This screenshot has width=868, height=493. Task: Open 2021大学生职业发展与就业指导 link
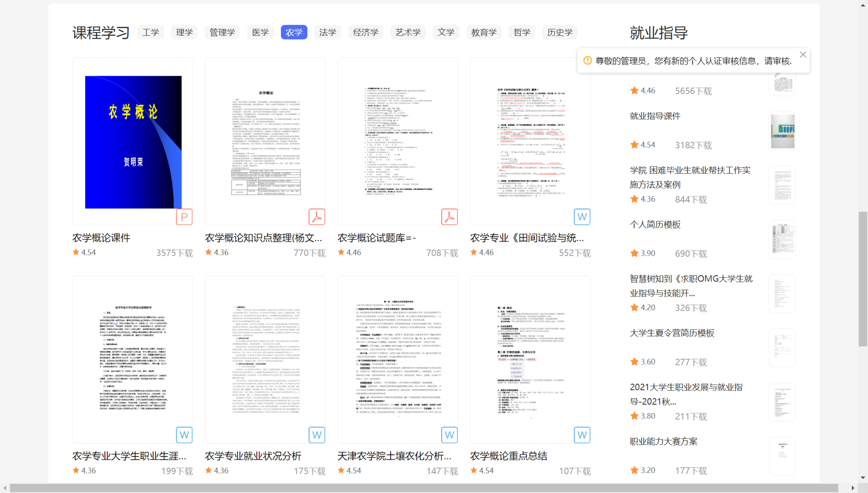686,394
